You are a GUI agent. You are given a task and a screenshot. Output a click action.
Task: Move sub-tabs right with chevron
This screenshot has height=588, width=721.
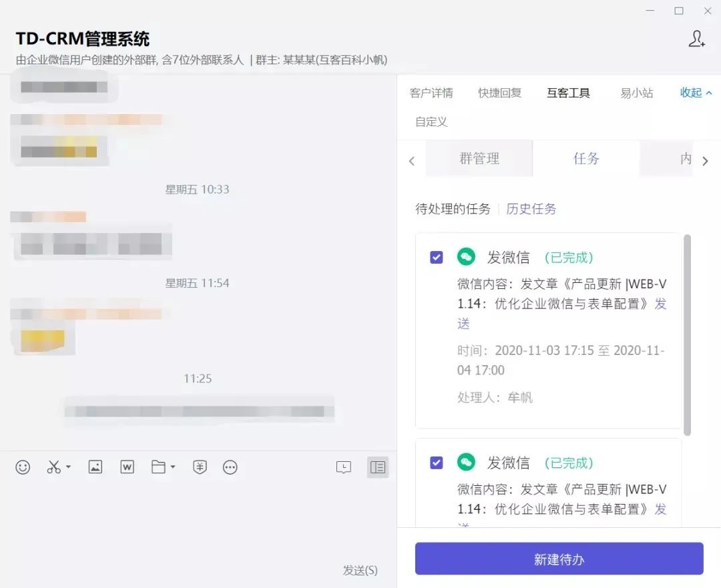point(706,161)
